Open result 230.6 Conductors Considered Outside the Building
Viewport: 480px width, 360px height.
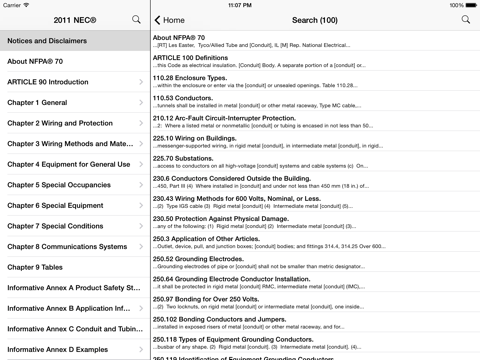(316, 182)
